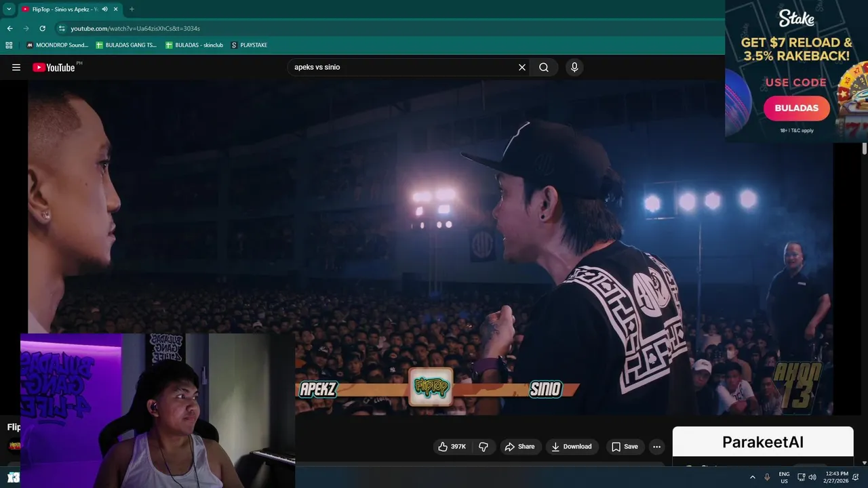Like the video showing 397K

452,447
